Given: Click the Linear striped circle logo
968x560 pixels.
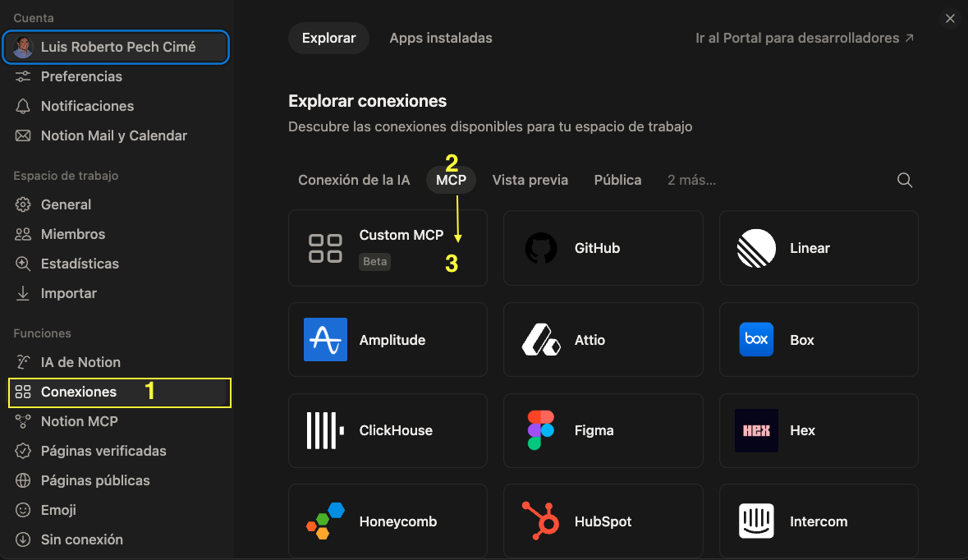Looking at the screenshot, I should click(756, 248).
